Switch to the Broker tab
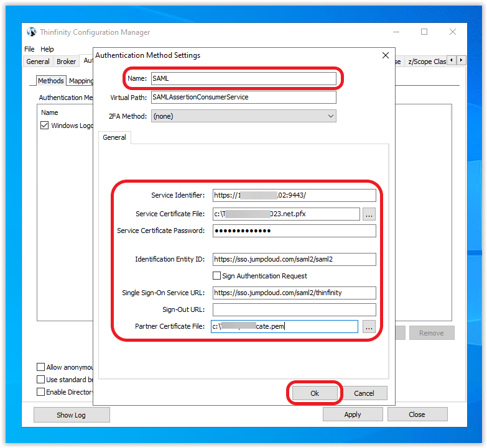Image resolution: width=487 pixels, height=448 pixels. click(66, 62)
